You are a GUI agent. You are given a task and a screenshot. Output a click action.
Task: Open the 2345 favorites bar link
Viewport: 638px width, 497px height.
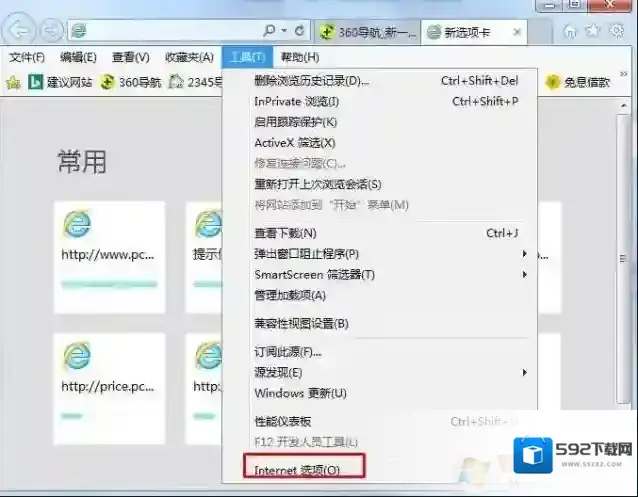pyautogui.click(x=195, y=82)
